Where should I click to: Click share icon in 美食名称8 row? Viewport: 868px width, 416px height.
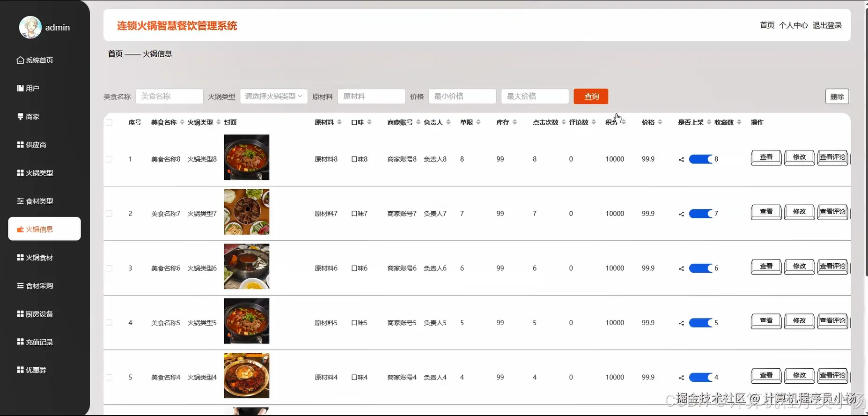coord(681,160)
